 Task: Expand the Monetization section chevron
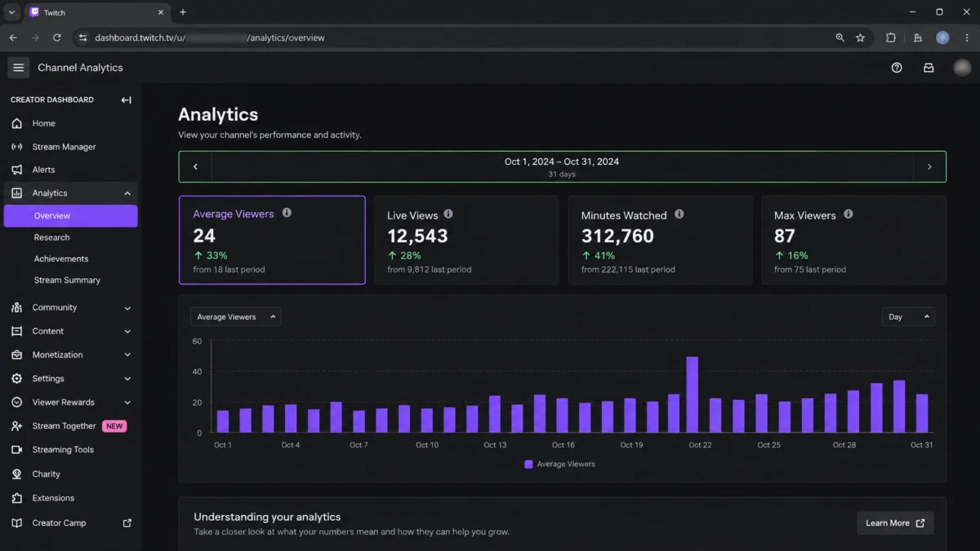coord(127,355)
